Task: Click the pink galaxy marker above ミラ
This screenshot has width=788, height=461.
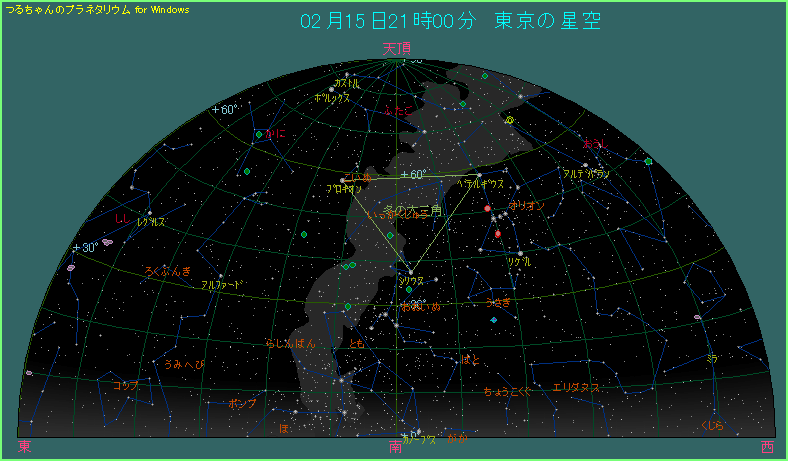Action: pyautogui.click(x=697, y=318)
